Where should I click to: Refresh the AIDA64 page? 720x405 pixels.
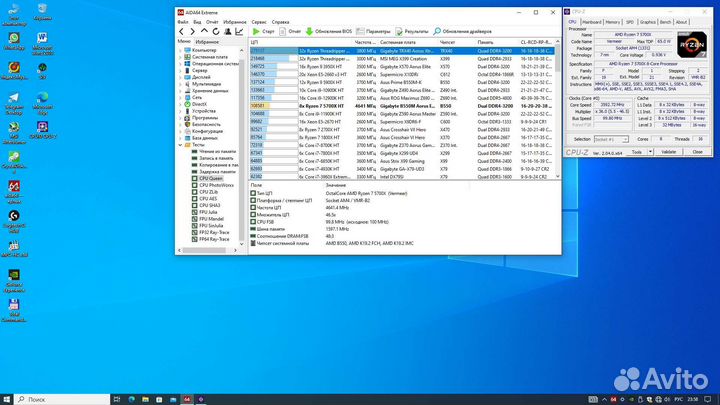(x=216, y=31)
